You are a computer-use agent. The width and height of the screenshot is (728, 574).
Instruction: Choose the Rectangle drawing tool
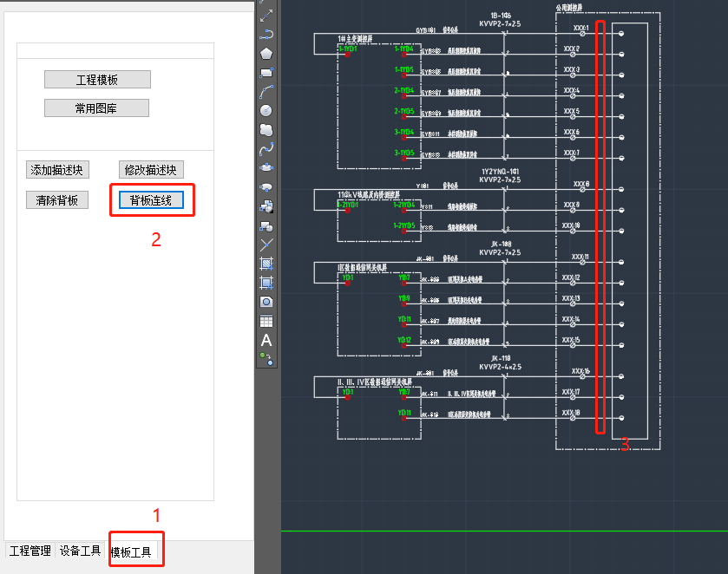click(x=266, y=72)
